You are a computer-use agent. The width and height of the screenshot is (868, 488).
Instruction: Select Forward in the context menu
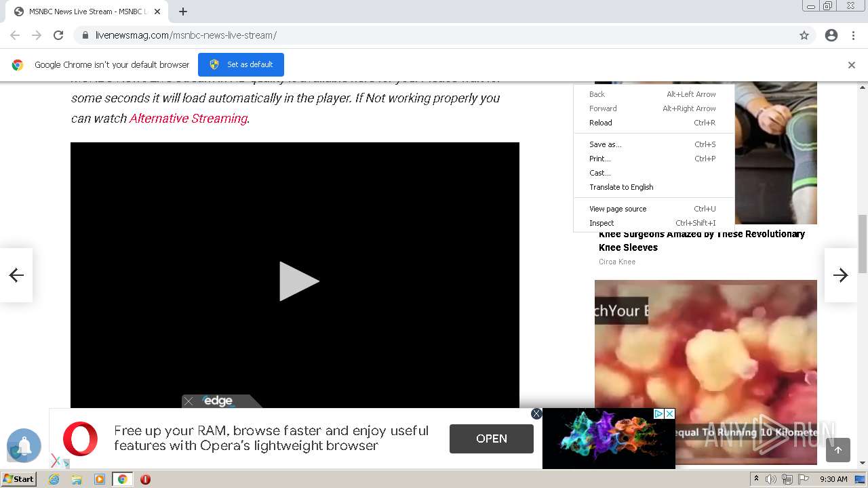coord(654,108)
